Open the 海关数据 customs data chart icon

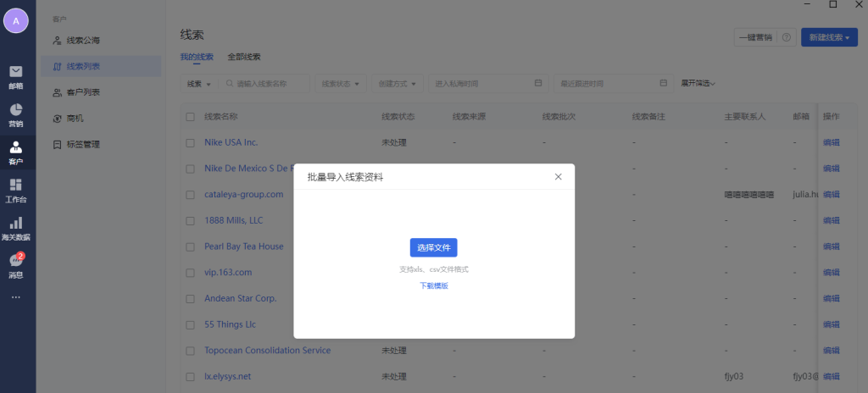pos(16,224)
